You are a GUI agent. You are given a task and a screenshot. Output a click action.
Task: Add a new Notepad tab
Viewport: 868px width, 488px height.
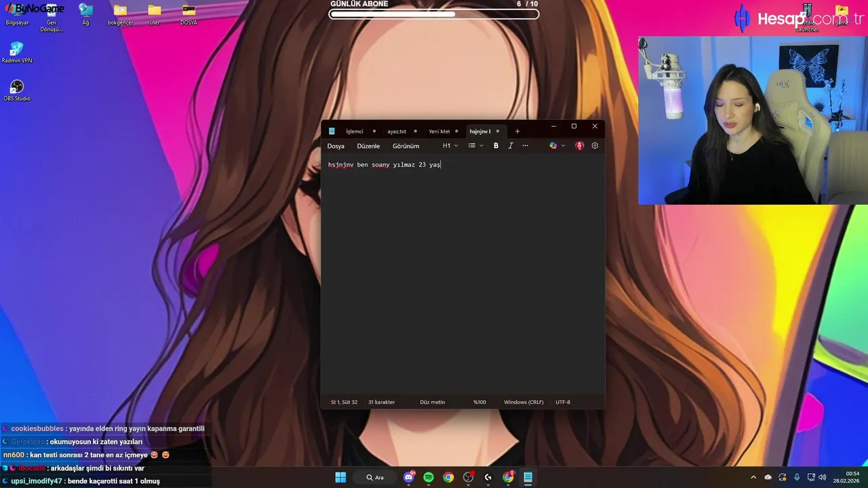517,131
